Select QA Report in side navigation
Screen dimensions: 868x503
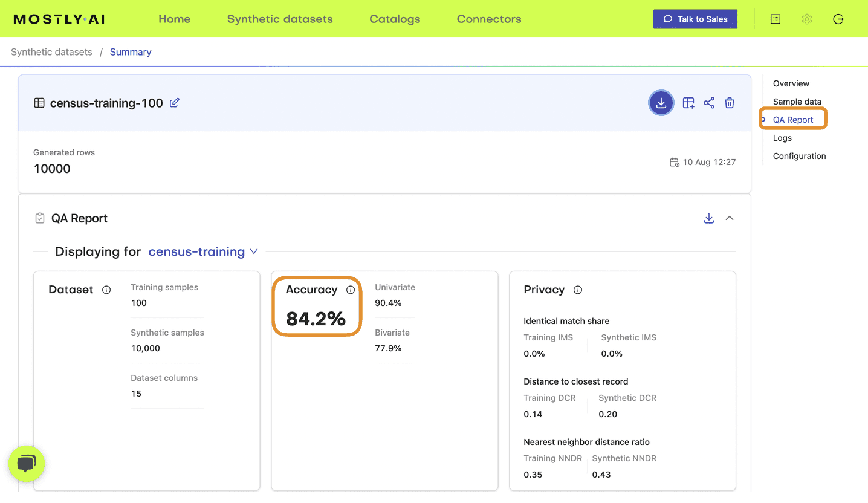pyautogui.click(x=793, y=120)
